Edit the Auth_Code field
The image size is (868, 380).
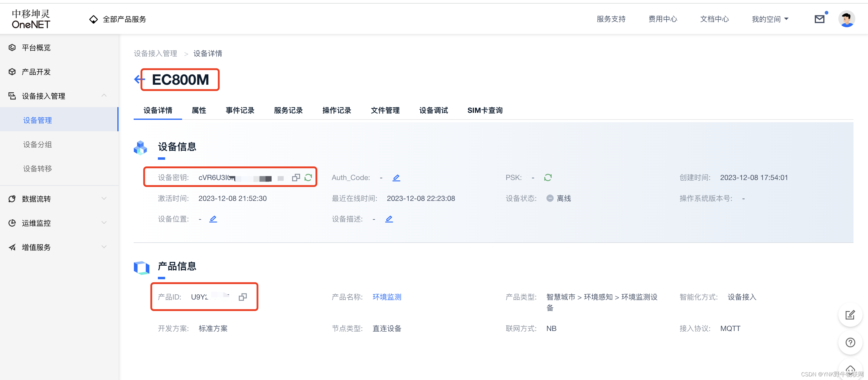pos(396,178)
